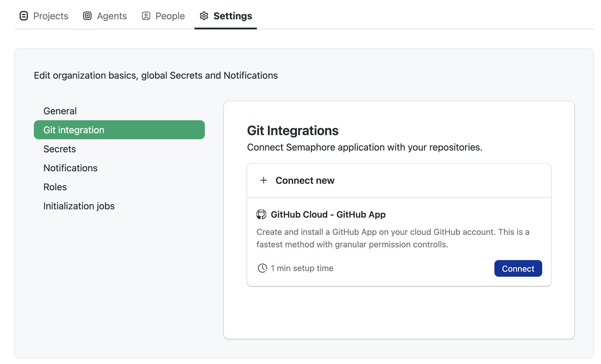The image size is (601, 364).
Task: Click the GitHub octocat logo icon
Action: (261, 214)
